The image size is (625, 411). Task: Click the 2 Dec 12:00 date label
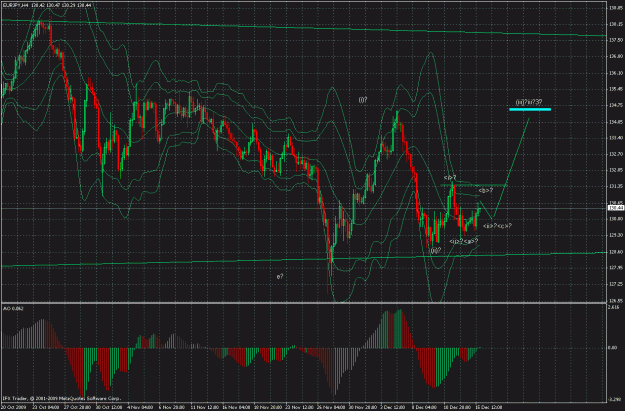click(393, 407)
